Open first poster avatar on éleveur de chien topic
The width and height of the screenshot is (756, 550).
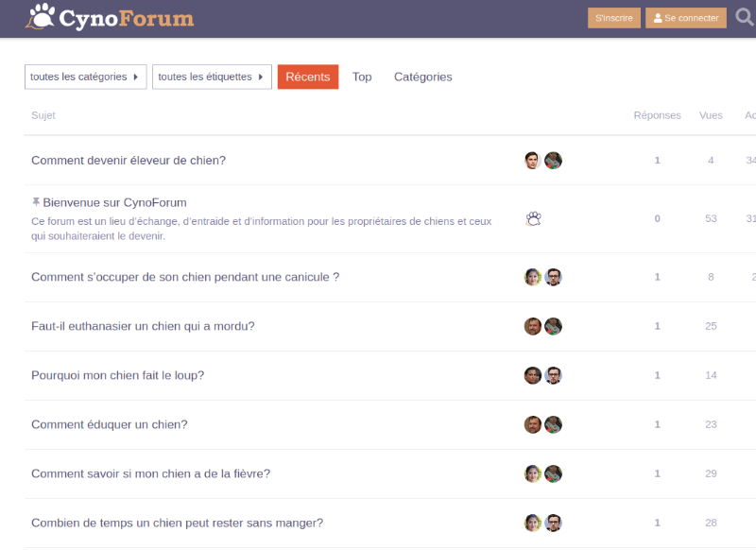click(x=533, y=161)
